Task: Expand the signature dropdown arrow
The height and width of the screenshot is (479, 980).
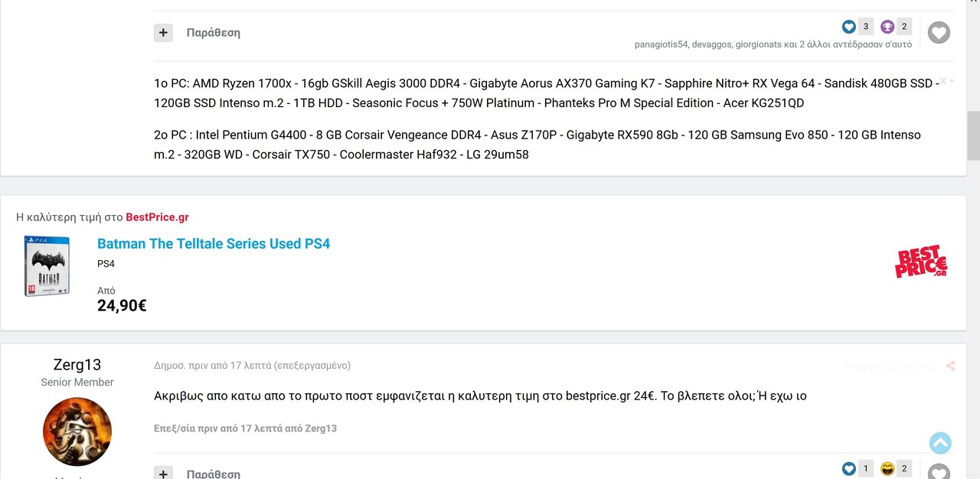Action: pos(952,81)
